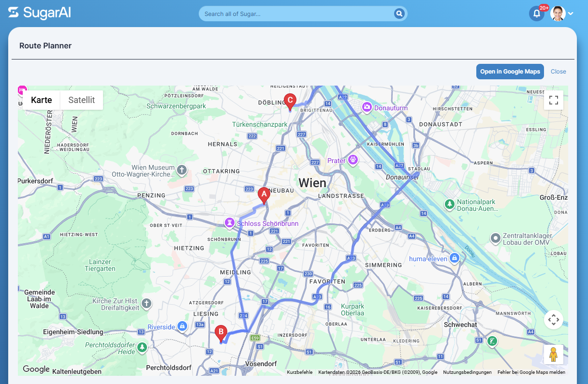The image size is (588, 384).
Task: Close the Route Planner
Action: tap(559, 72)
